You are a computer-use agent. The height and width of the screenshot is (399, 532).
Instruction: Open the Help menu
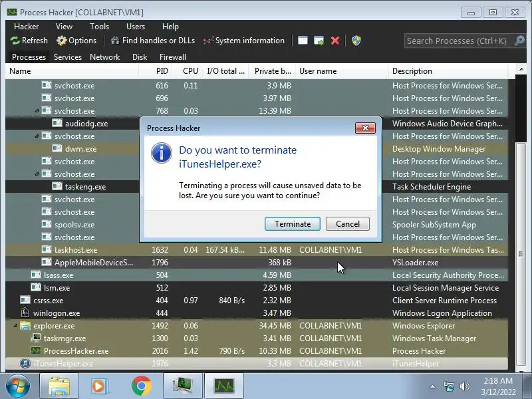click(x=170, y=27)
